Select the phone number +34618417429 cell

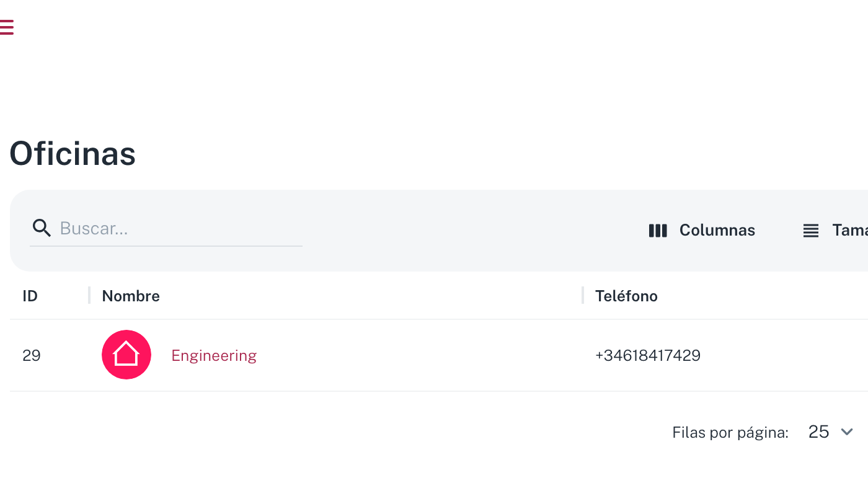point(648,355)
